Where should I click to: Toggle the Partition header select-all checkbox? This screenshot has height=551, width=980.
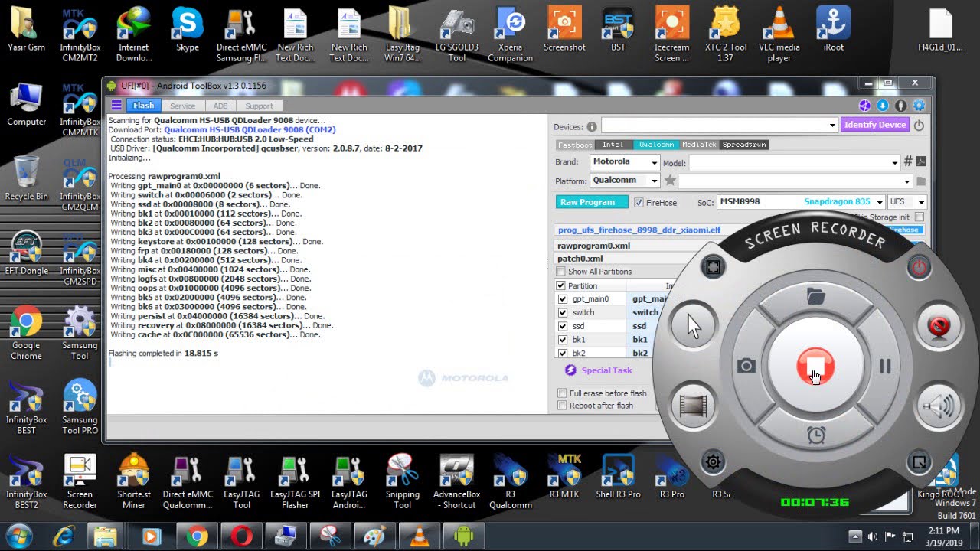click(561, 285)
